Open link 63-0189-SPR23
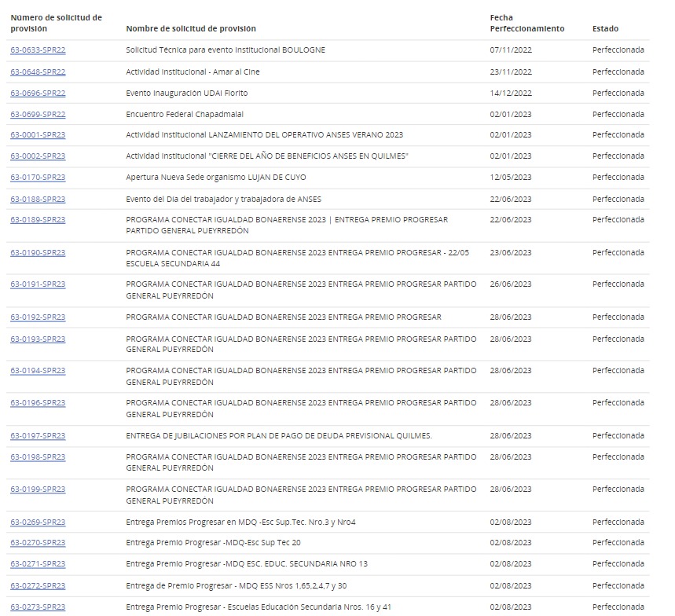 point(38,220)
